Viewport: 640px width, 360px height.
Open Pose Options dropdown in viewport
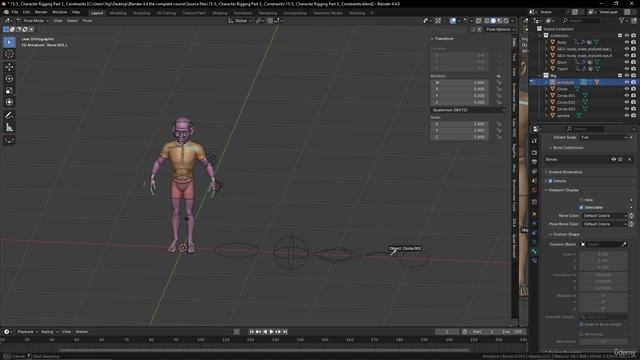pyautogui.click(x=499, y=29)
